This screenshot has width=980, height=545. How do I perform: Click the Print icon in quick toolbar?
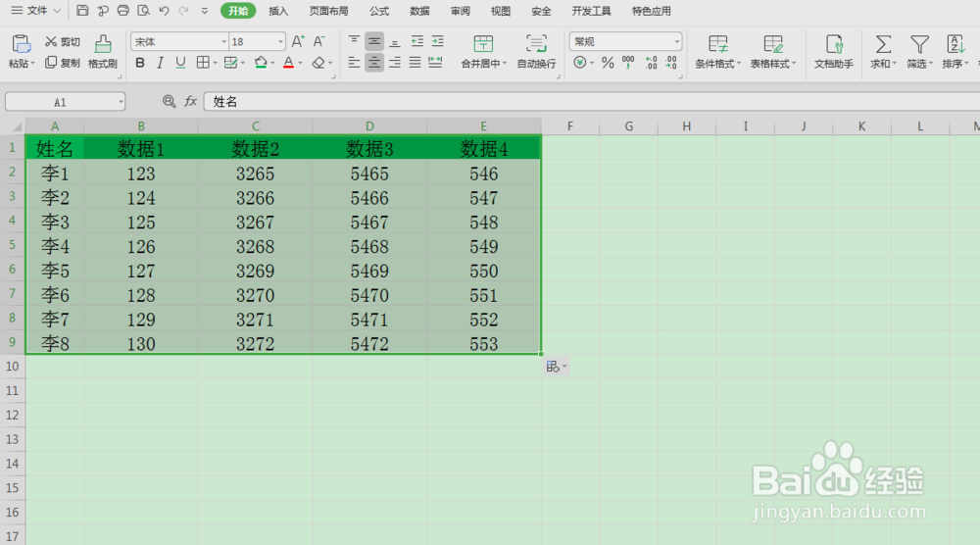[123, 11]
